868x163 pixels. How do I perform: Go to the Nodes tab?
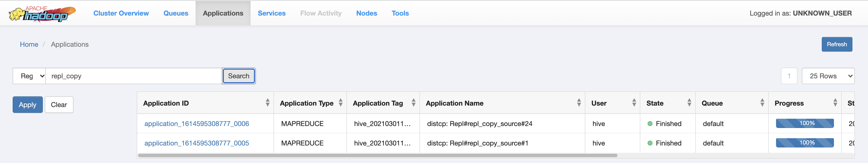(366, 13)
